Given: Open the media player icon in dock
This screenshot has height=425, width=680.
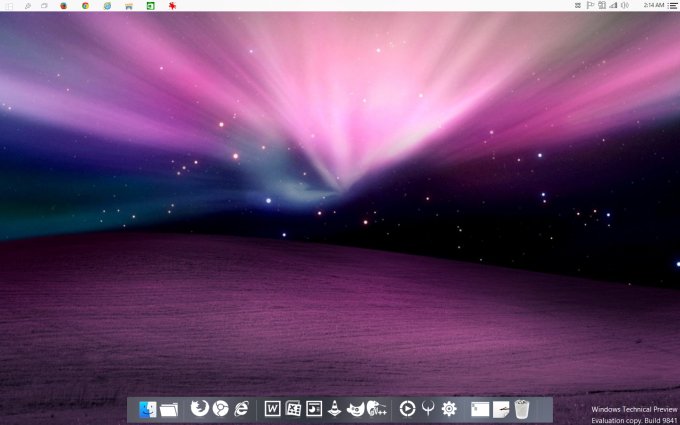Looking at the screenshot, I should (x=407, y=409).
